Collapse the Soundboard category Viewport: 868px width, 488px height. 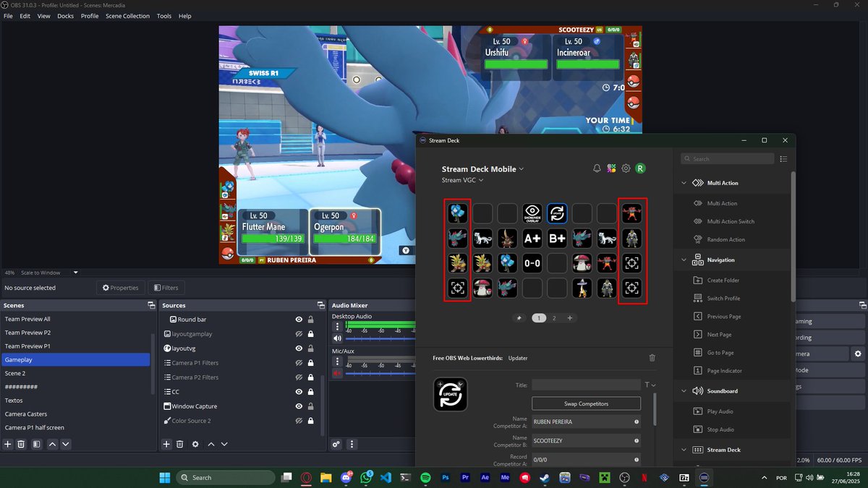pos(684,391)
